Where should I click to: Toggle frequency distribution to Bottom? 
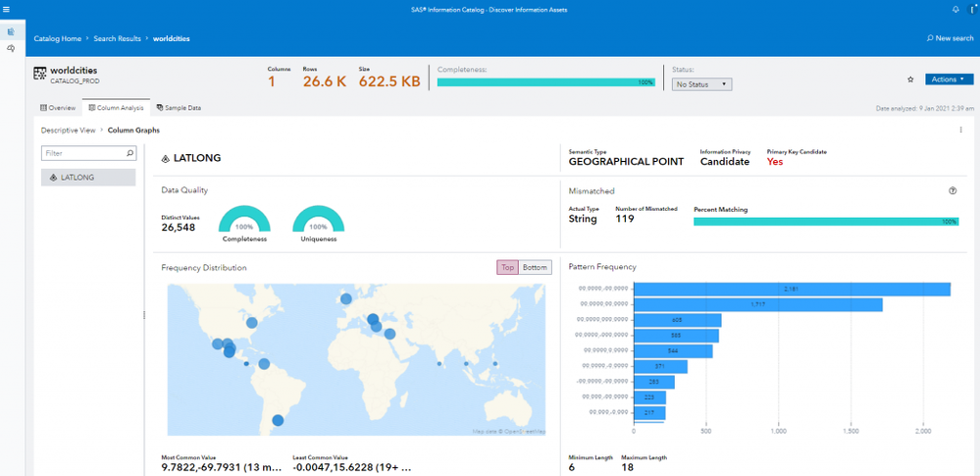click(535, 268)
